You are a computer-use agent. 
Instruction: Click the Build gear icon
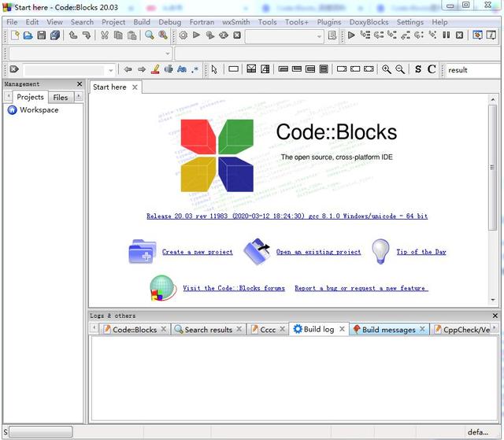tap(183, 35)
